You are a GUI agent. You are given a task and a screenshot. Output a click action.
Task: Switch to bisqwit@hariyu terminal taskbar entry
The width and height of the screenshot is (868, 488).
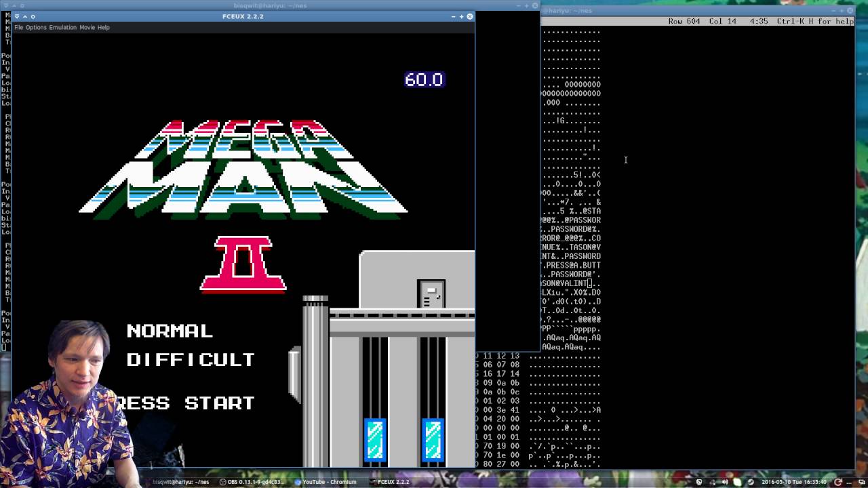pos(180,482)
